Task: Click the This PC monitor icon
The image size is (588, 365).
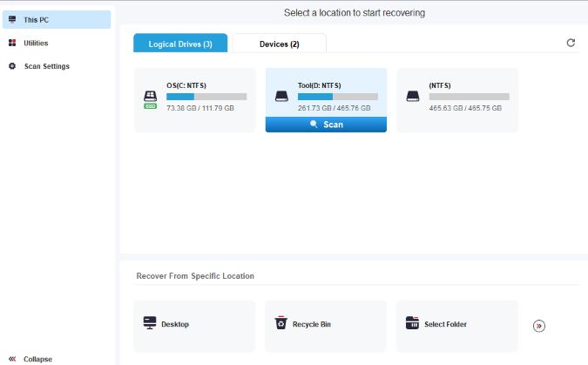Action: [12, 19]
